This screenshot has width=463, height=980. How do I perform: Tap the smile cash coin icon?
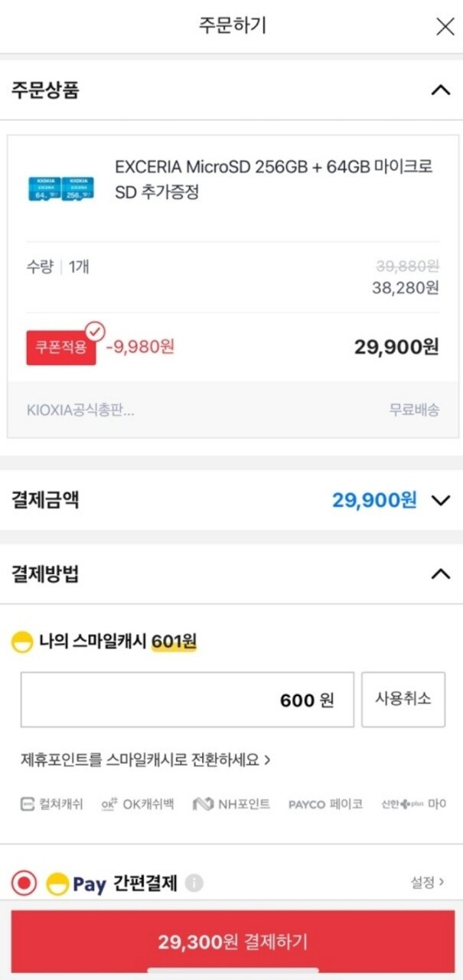pos(21,642)
